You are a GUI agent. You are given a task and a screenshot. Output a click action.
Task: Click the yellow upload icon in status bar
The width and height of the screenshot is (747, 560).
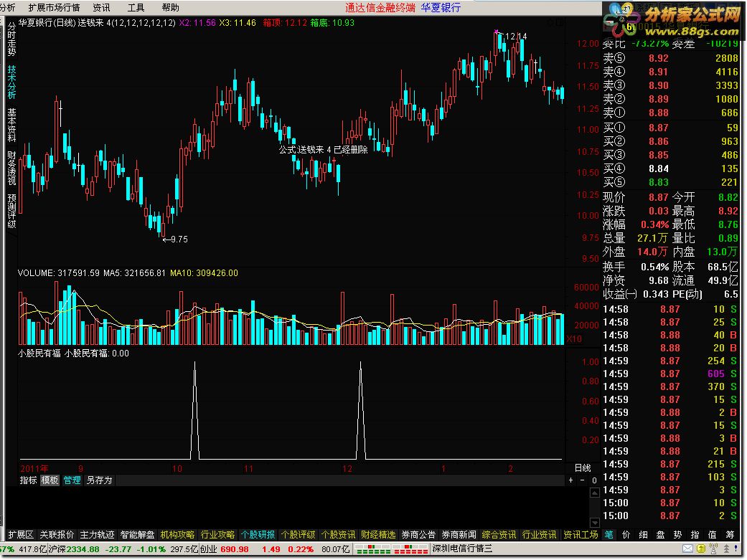click(701, 549)
